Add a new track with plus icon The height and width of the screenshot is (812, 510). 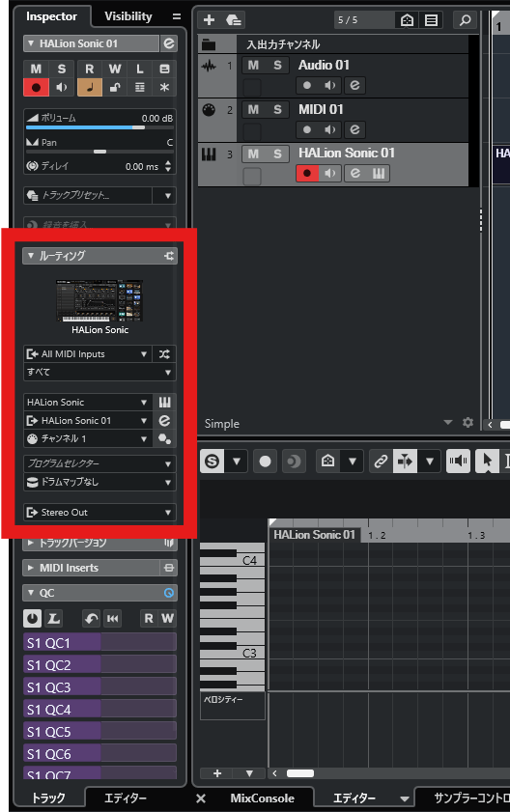[209, 20]
